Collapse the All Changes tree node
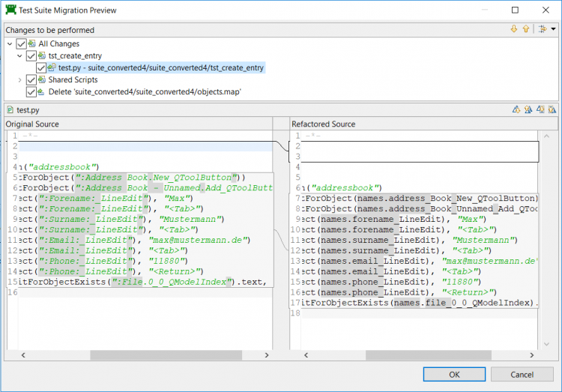This screenshot has width=562, height=392. pyautogui.click(x=10, y=44)
